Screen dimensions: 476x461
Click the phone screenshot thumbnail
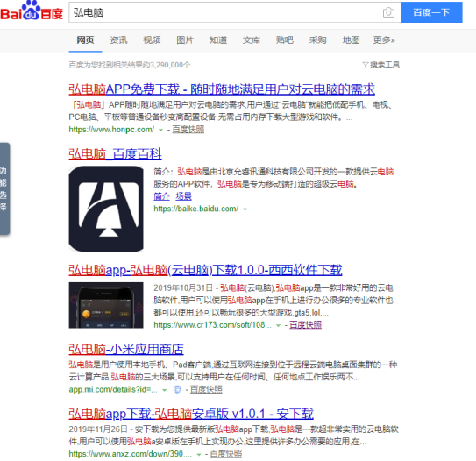point(106,305)
